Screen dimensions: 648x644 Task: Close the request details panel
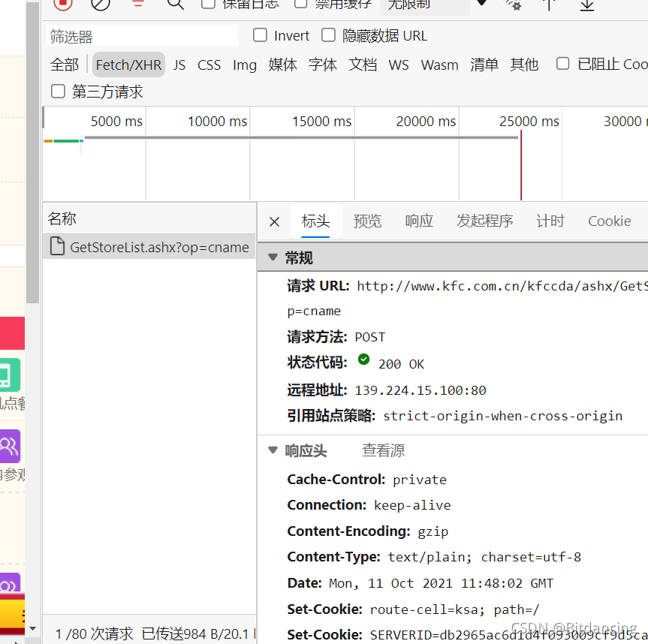[274, 221]
